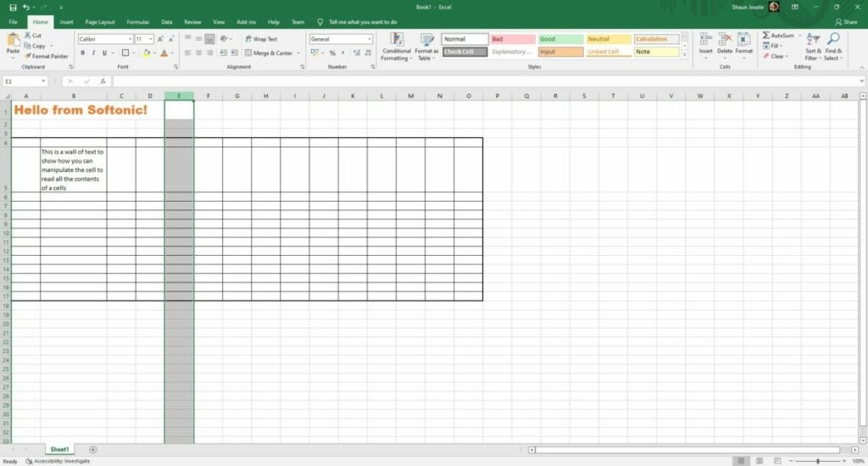Image resolution: width=868 pixels, height=466 pixels.
Task: Open the File tab
Action: pos(14,22)
